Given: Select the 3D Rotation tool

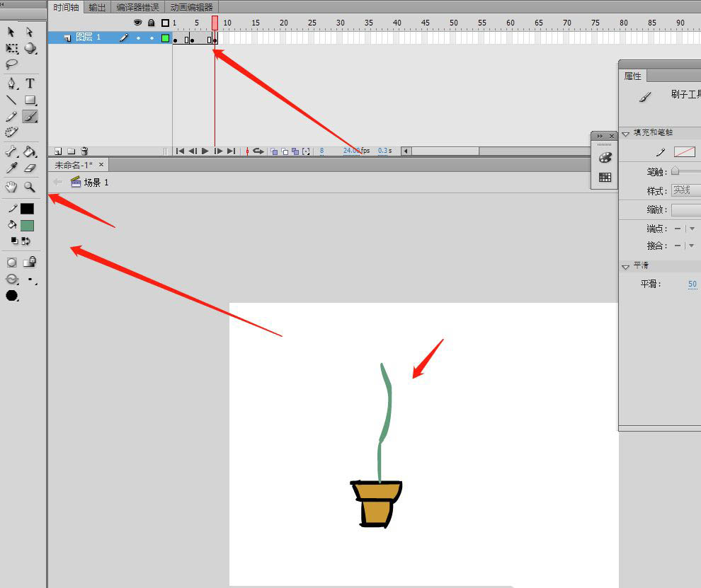Looking at the screenshot, I should click(x=30, y=48).
